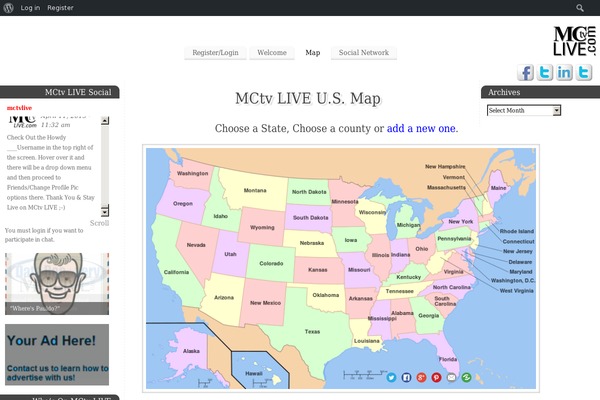This screenshot has height=400, width=600.
Task: Choose Iowa on the map
Action: click(x=351, y=240)
